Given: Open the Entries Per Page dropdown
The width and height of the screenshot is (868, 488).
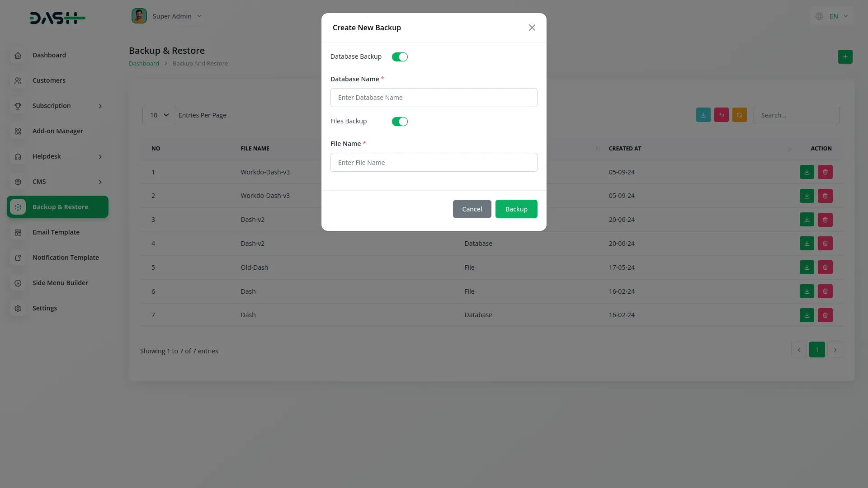Looking at the screenshot, I should (158, 115).
